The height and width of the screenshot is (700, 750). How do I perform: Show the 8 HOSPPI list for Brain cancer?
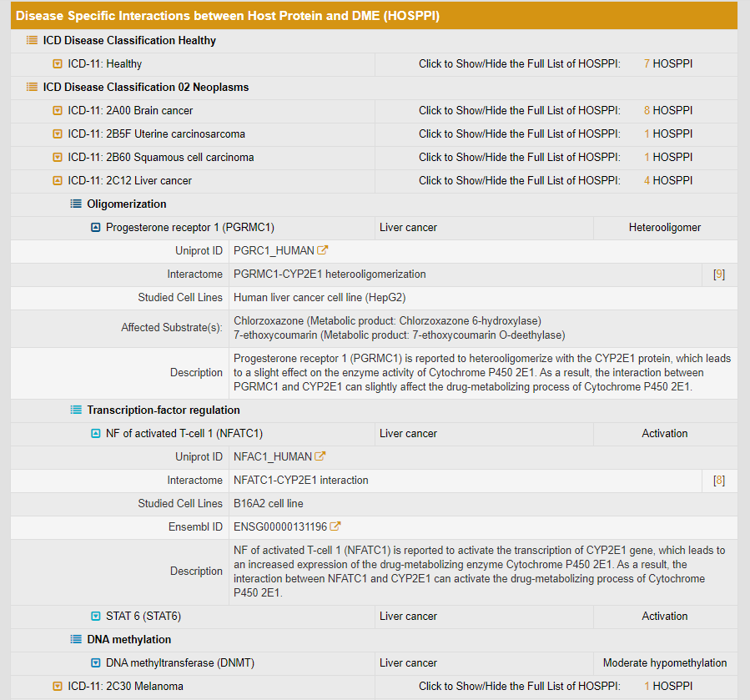coord(647,110)
